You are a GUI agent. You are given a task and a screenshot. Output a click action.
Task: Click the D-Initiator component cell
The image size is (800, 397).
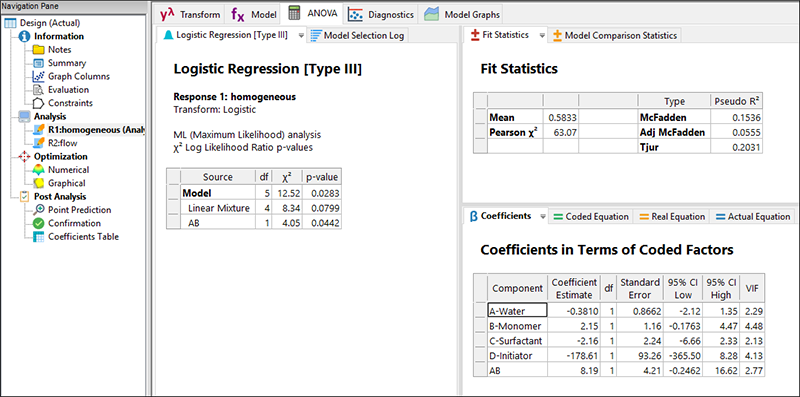[517, 355]
